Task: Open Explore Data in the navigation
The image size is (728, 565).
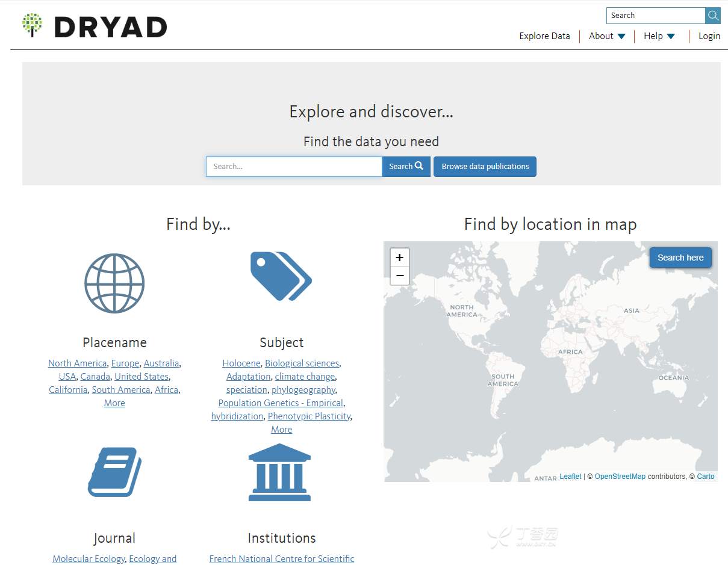Action: pyautogui.click(x=544, y=36)
